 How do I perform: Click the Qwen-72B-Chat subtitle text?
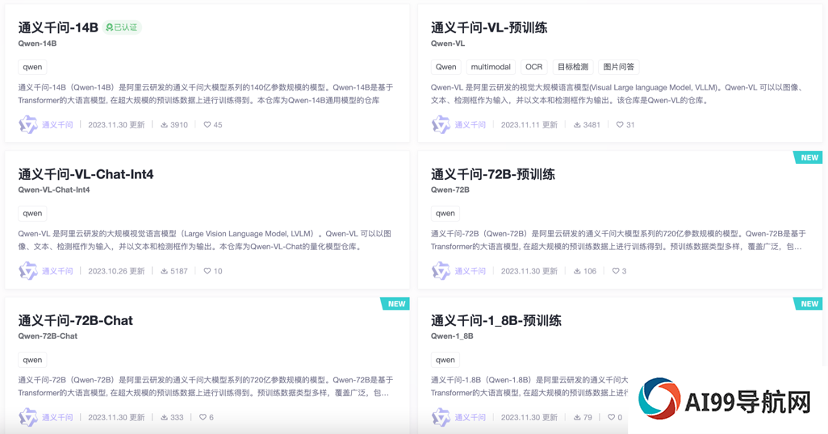click(x=48, y=336)
